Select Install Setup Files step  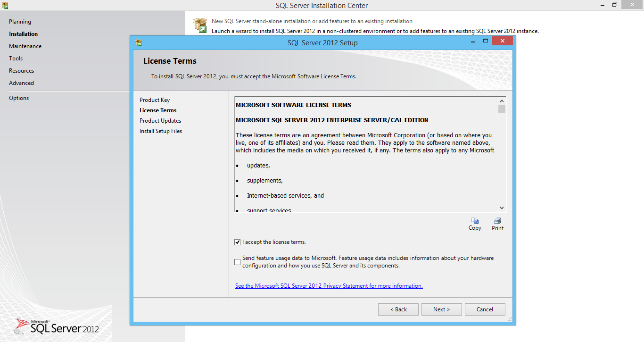point(161,131)
